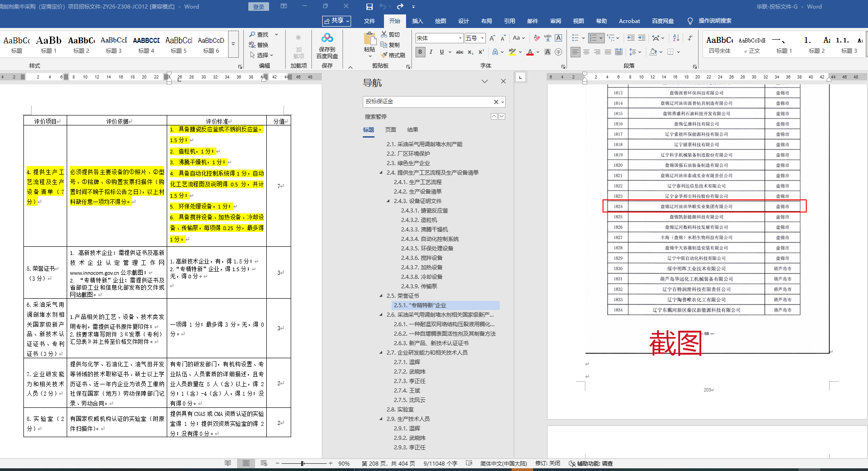Open the font name dropdown (宋体)
The width and height of the screenshot is (868, 471).
460,38
